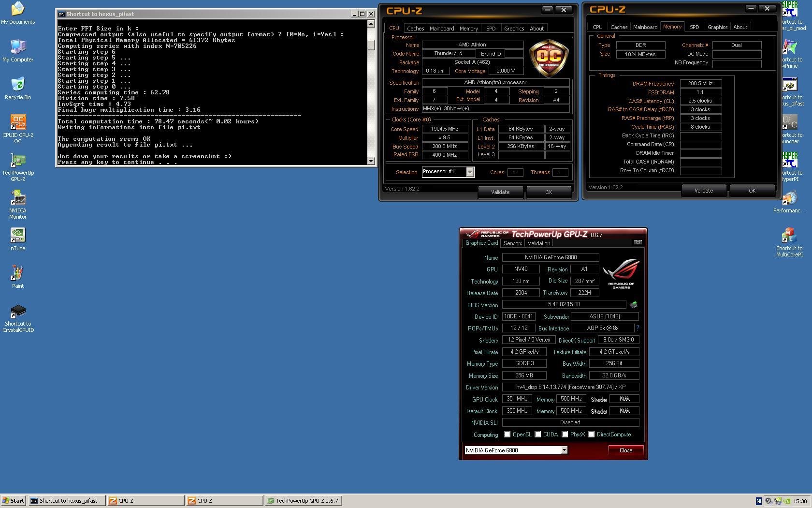The width and height of the screenshot is (812, 508).
Task: Click the Core Speed 1904.5 MHz value
Action: [445, 129]
